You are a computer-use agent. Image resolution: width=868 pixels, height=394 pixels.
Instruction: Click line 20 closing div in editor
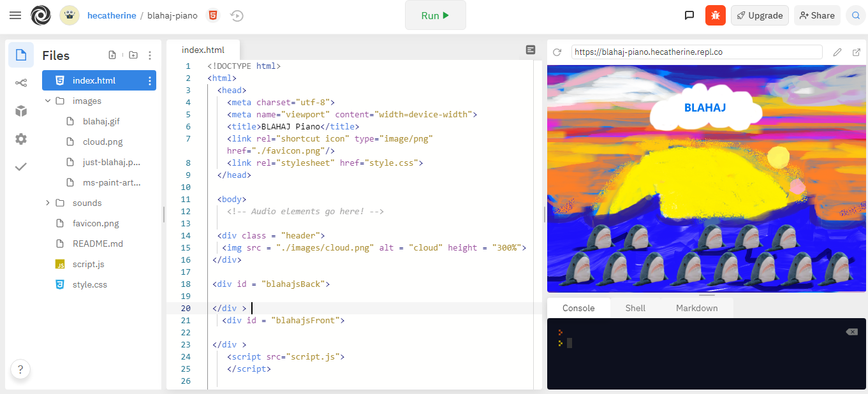click(229, 308)
